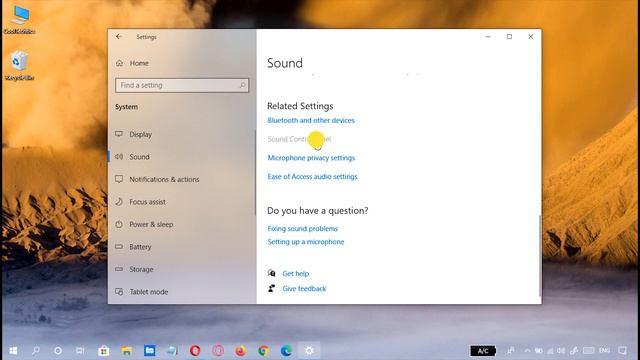640x360 pixels.
Task: Launch Microsoft Store from taskbar
Action: click(104, 351)
